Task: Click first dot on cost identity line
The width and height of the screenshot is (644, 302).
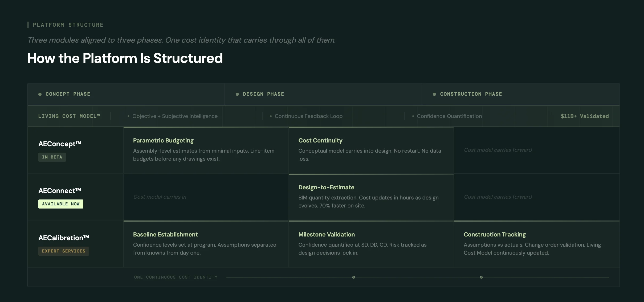Action: (354, 277)
